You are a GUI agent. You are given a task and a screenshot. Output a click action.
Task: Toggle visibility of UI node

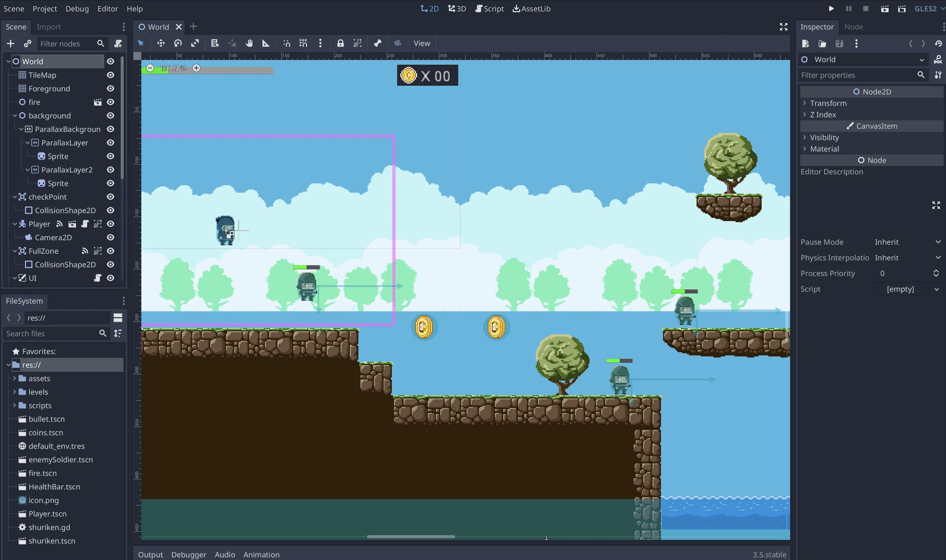tap(110, 278)
